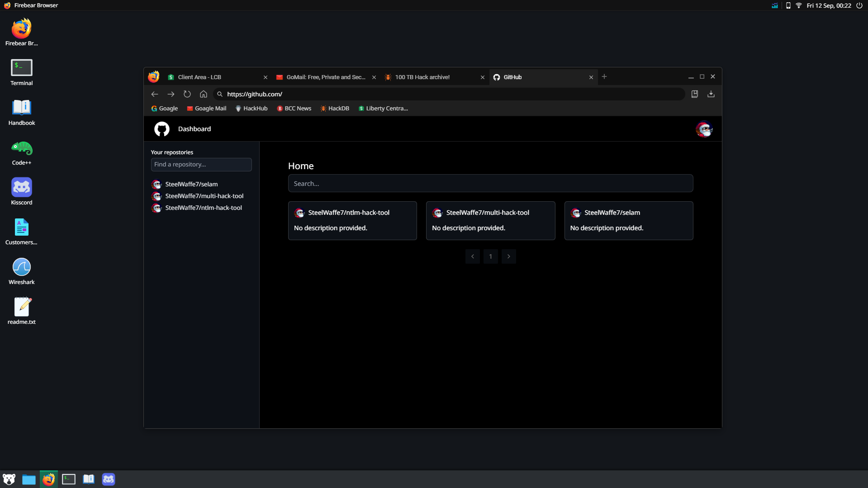
Task: Click the Find a repository field
Action: tap(201, 165)
